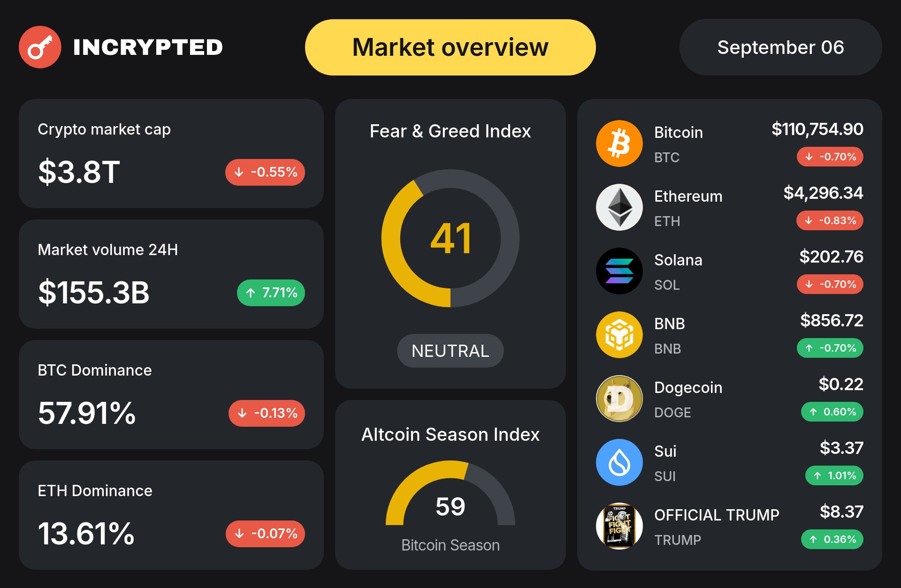Click the Altcoin Season Index arc gauge
Screen dimensions: 901x588
450,493
